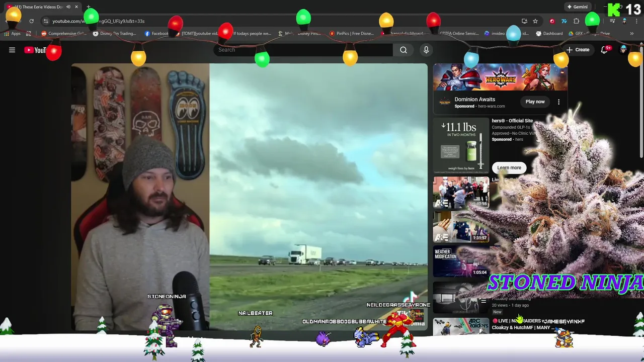Image resolution: width=644 pixels, height=362 pixels.
Task: Click the Create button on YouTube
Action: [578, 50]
